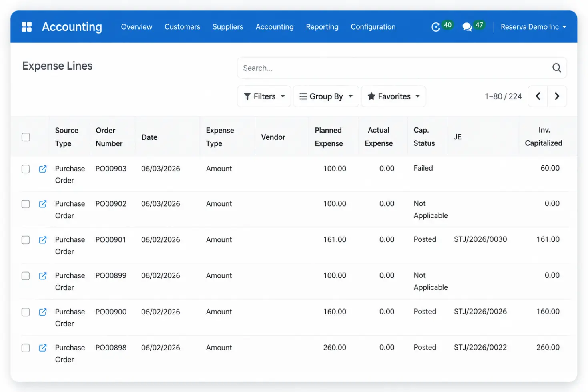Viewport: 588px width, 392px height.
Task: Open the Configuration menu
Action: (373, 27)
